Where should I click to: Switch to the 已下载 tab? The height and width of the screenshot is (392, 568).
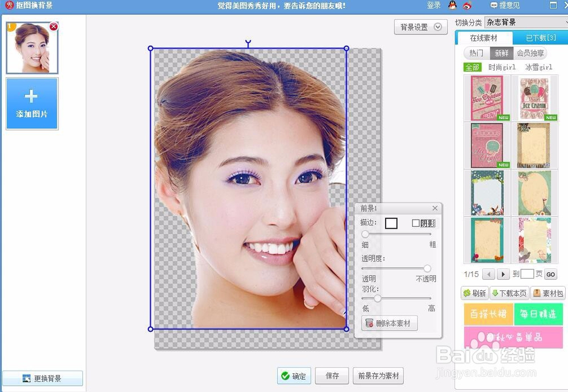[x=539, y=37]
